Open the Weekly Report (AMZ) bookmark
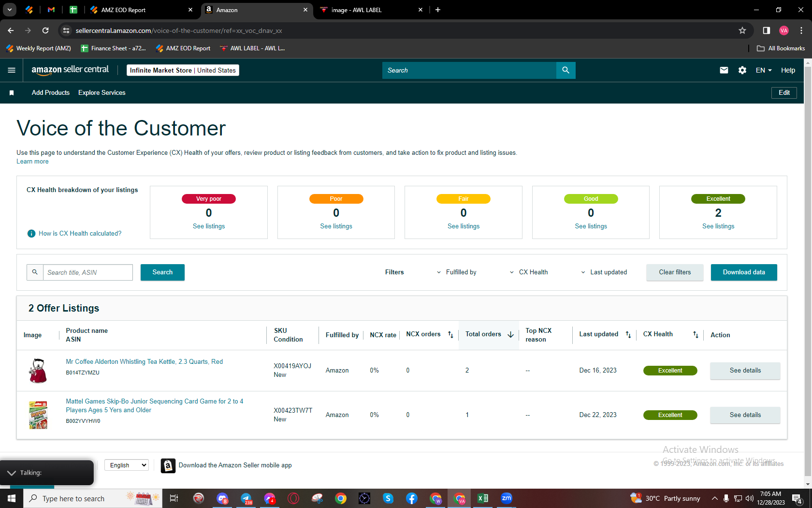Viewport: 812px width, 508px height. [39, 48]
